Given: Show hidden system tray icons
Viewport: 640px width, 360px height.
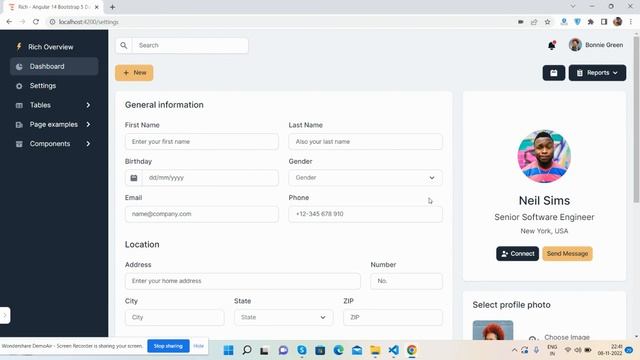Looking at the screenshot, I should click(514, 350).
